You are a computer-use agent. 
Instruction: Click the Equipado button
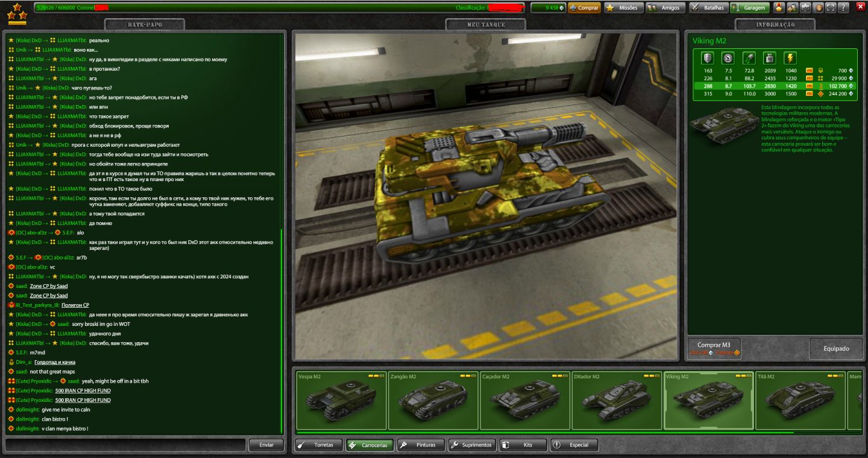coord(836,348)
